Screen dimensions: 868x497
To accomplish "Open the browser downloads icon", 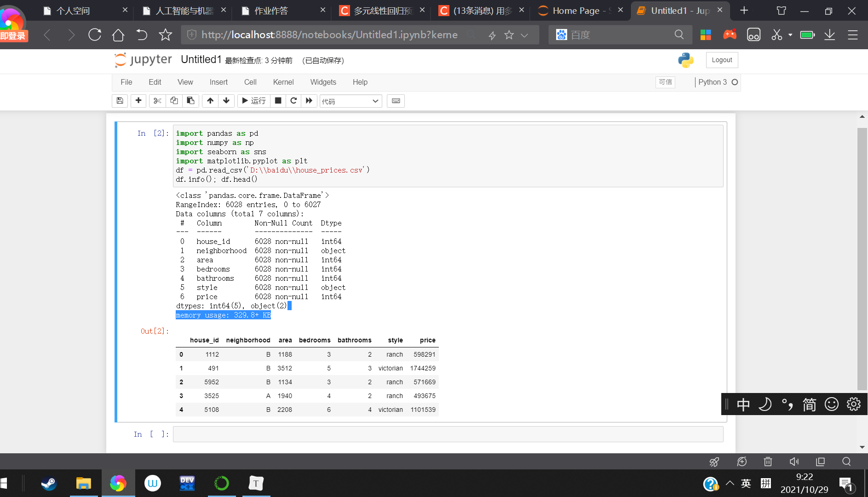I will click(829, 35).
